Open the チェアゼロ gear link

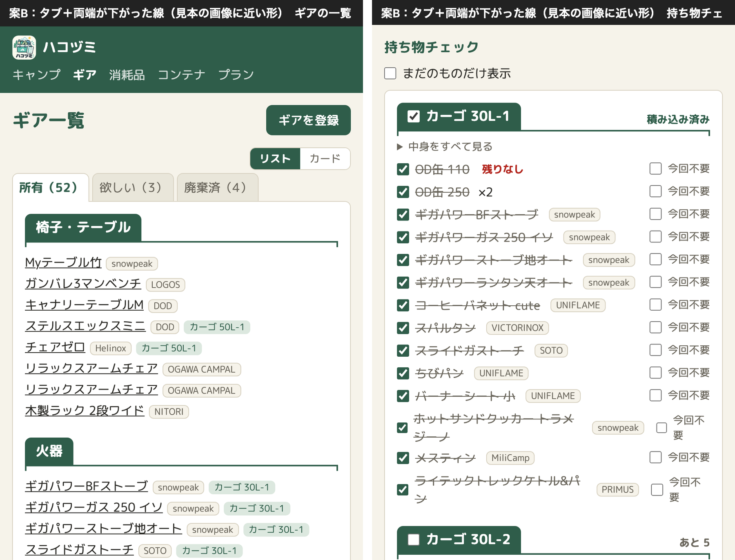(55, 347)
